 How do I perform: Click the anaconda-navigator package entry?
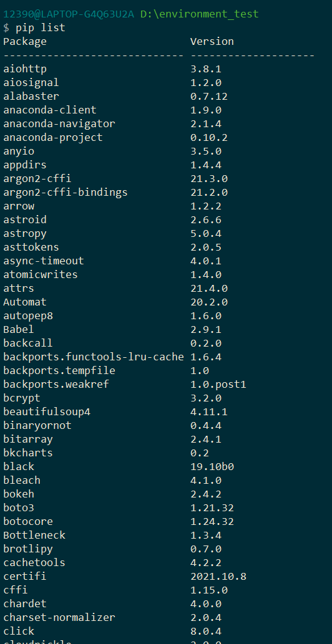click(59, 123)
